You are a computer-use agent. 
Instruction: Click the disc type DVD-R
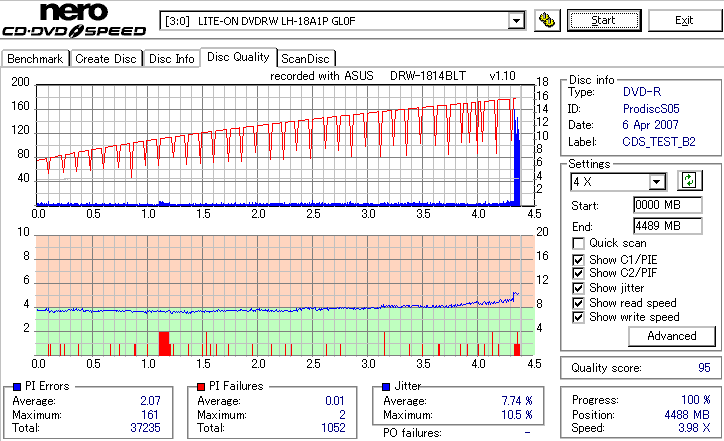[x=642, y=92]
